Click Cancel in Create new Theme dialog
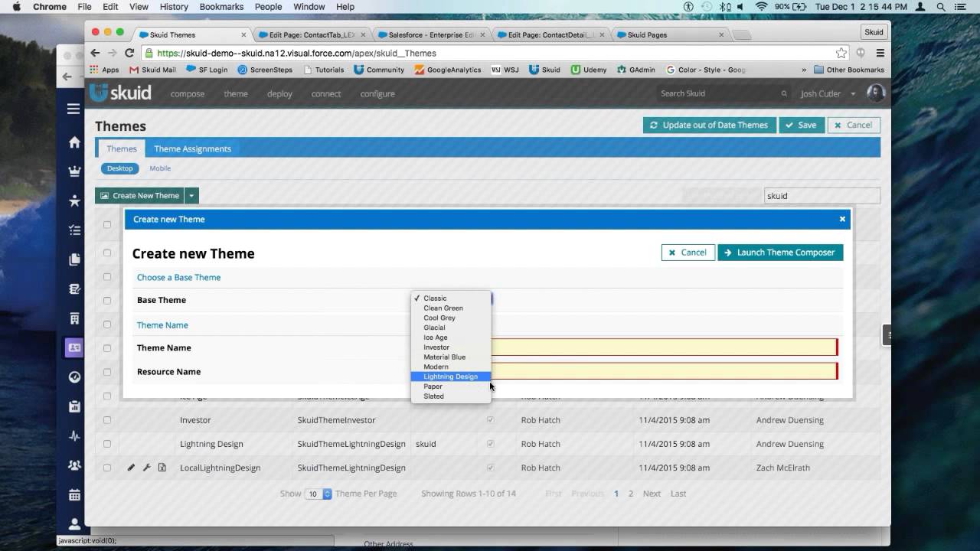The height and width of the screenshot is (551, 980). (688, 253)
